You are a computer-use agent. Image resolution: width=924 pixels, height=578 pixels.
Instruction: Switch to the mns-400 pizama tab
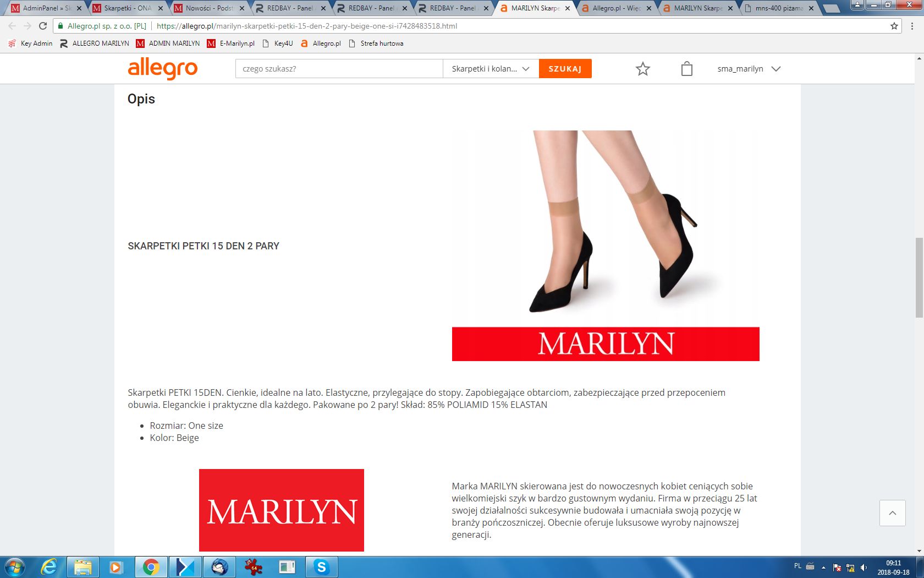coord(778,8)
